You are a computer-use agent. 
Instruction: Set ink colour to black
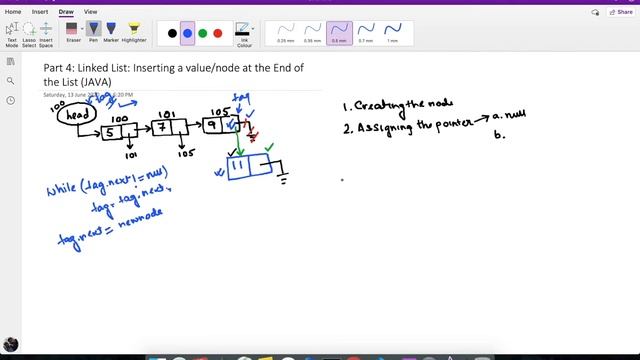172,33
